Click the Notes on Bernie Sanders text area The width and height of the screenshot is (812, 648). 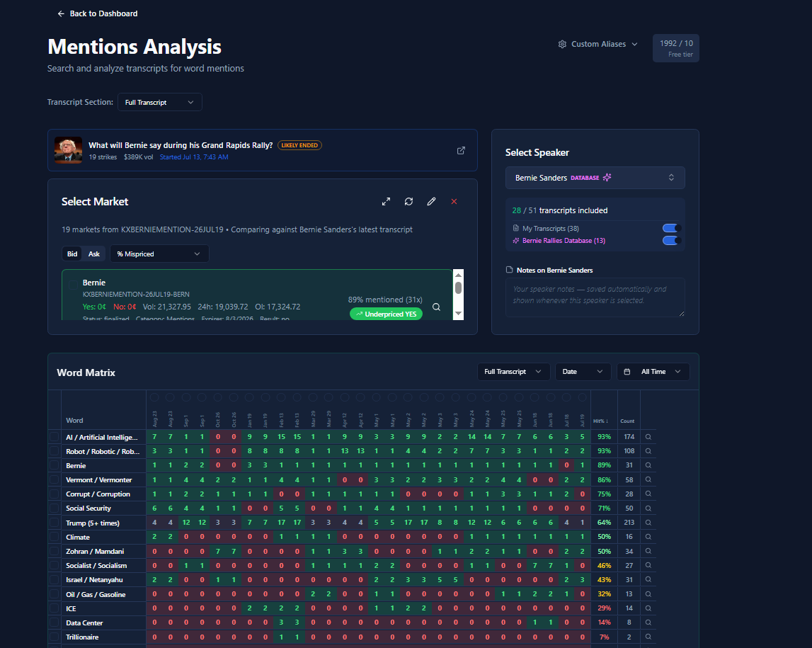coord(595,297)
